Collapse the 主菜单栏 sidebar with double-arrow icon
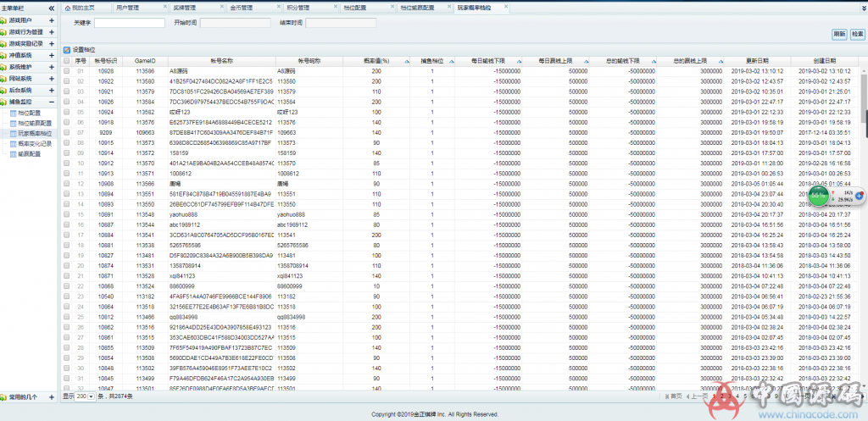This screenshot has height=421, width=868. click(x=52, y=8)
